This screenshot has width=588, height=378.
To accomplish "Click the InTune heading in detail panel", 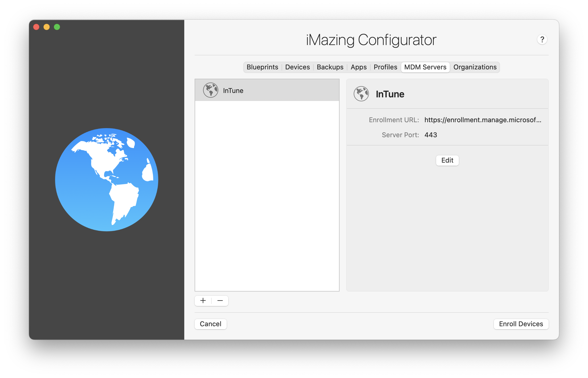I will 390,94.
